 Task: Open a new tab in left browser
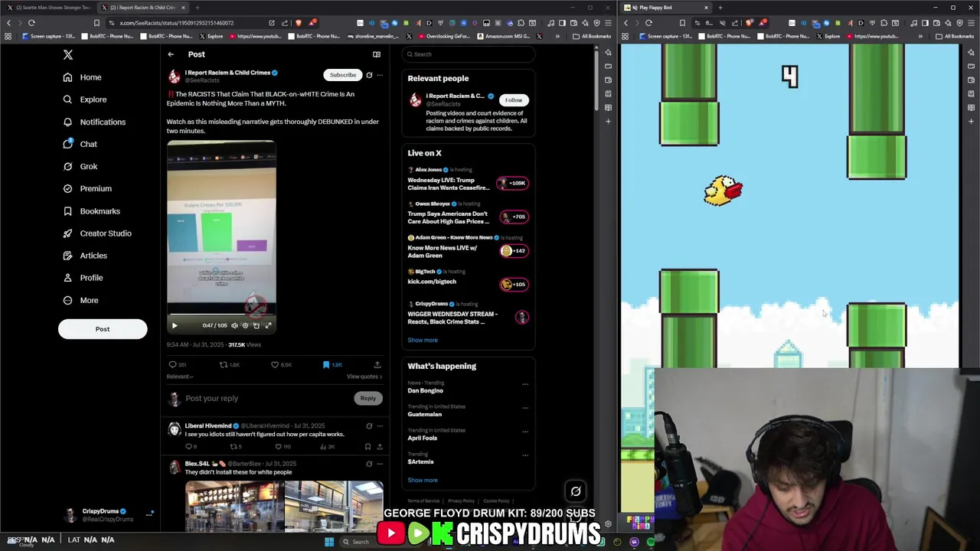(x=197, y=8)
